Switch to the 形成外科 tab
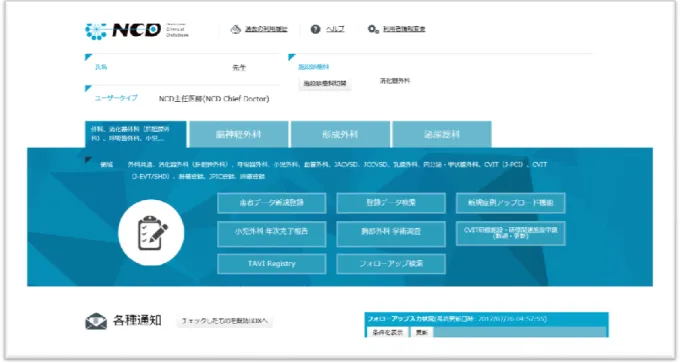 point(340,134)
